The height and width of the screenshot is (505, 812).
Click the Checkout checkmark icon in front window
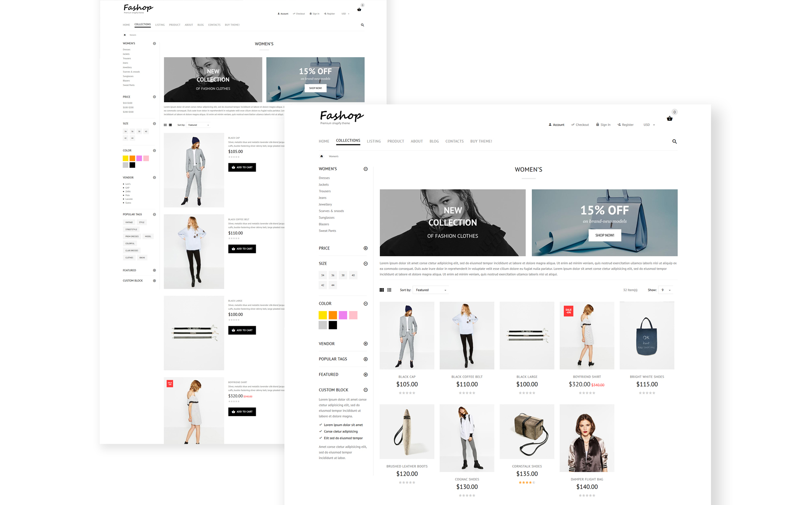click(573, 125)
